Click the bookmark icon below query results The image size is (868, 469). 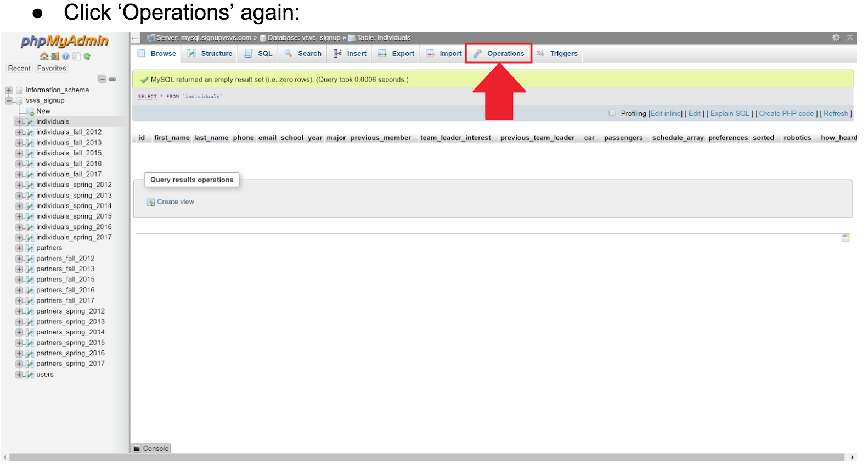click(846, 237)
